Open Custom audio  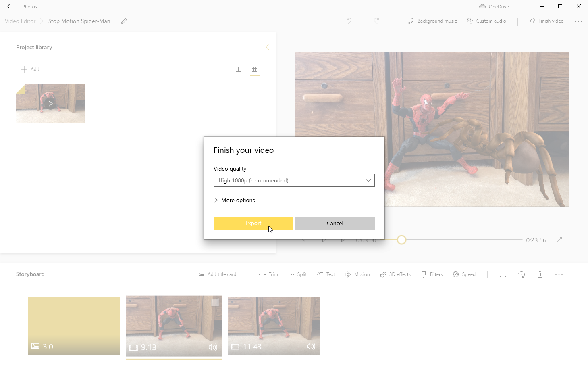click(486, 21)
